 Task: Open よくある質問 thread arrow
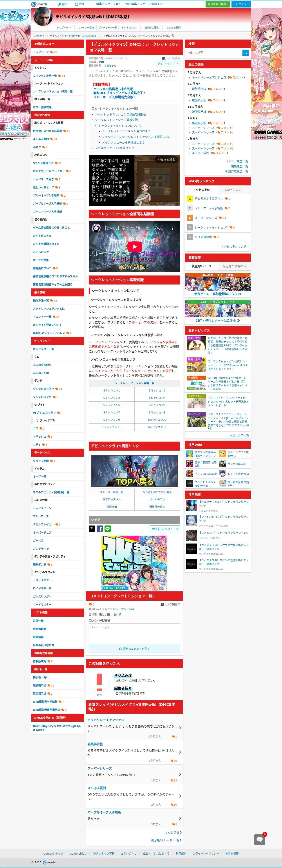(180, 796)
